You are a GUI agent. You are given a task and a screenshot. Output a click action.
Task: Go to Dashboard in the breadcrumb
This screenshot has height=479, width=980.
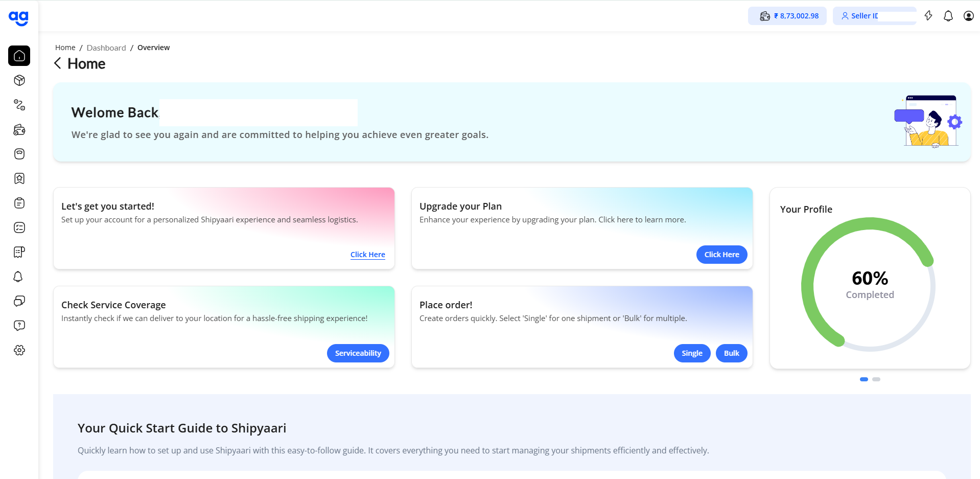tap(106, 48)
